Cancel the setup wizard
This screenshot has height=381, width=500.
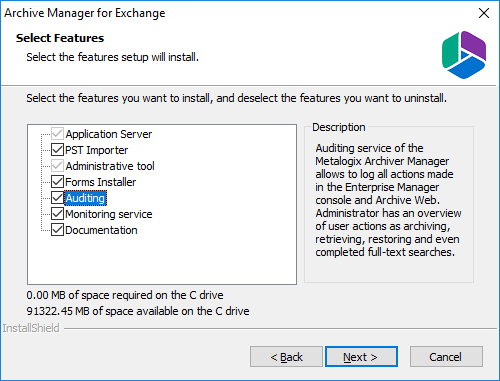coord(446,357)
